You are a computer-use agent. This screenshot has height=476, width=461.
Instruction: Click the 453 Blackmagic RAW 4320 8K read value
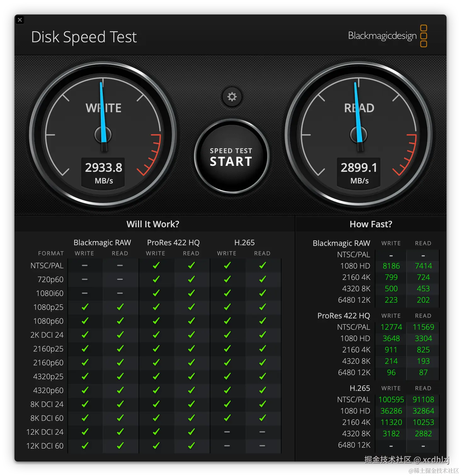tap(423, 289)
